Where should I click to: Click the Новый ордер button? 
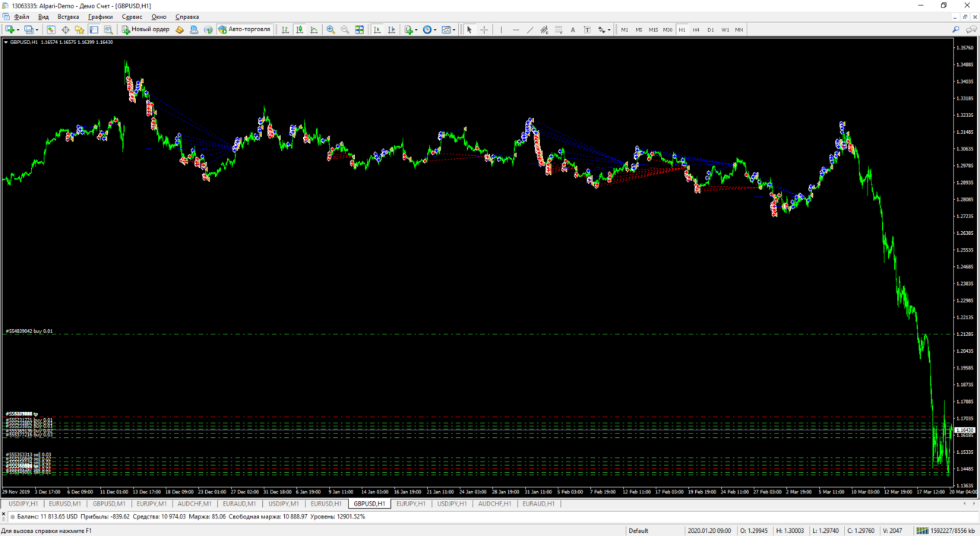[x=145, y=30]
